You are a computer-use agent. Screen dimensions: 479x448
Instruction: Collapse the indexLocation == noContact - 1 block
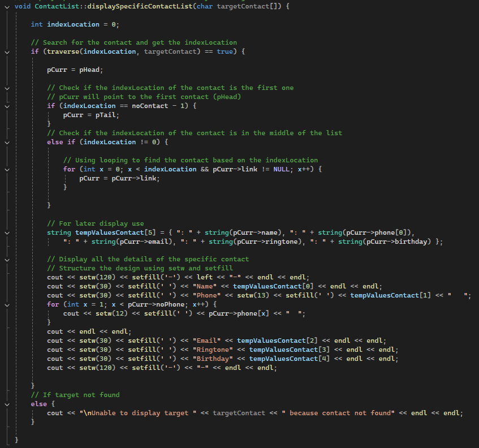coord(6,105)
